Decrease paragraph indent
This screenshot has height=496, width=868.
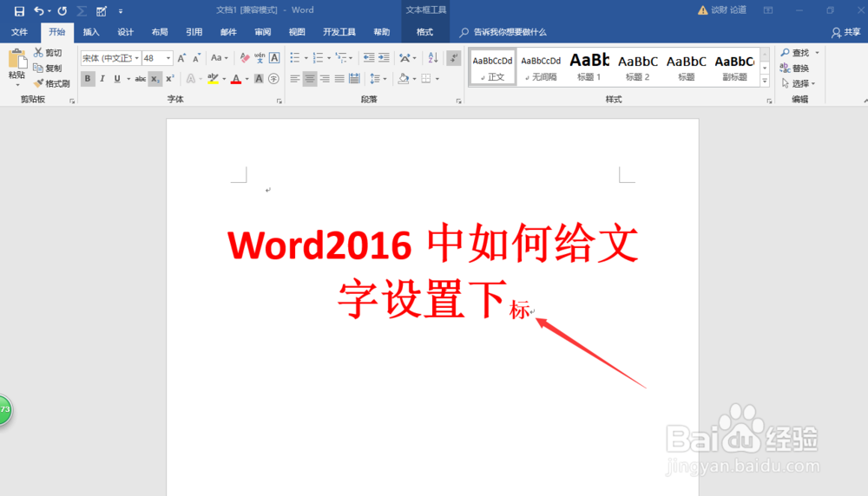369,58
